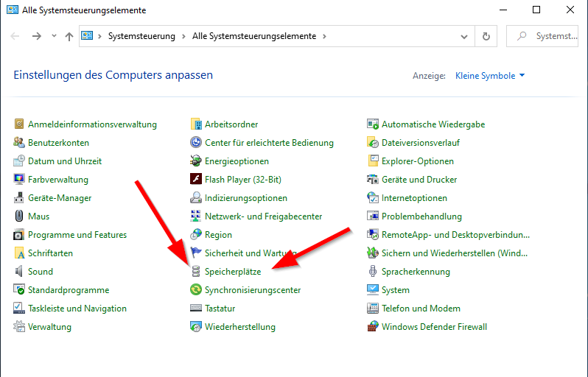The width and height of the screenshot is (588, 377).
Task: Open the Geräte-Manager icon
Action: 18,197
